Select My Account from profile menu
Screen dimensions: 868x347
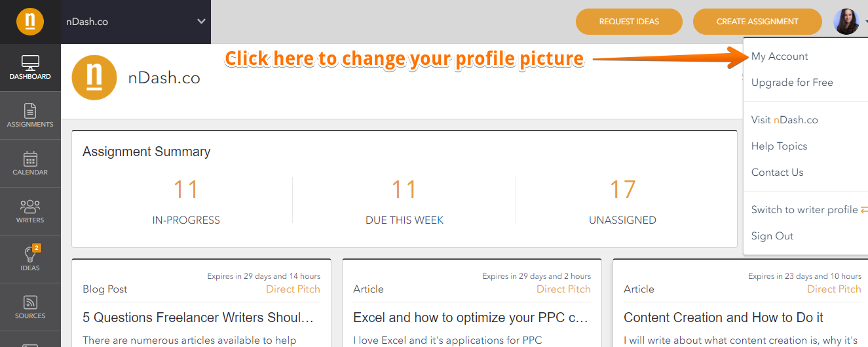[x=780, y=56]
